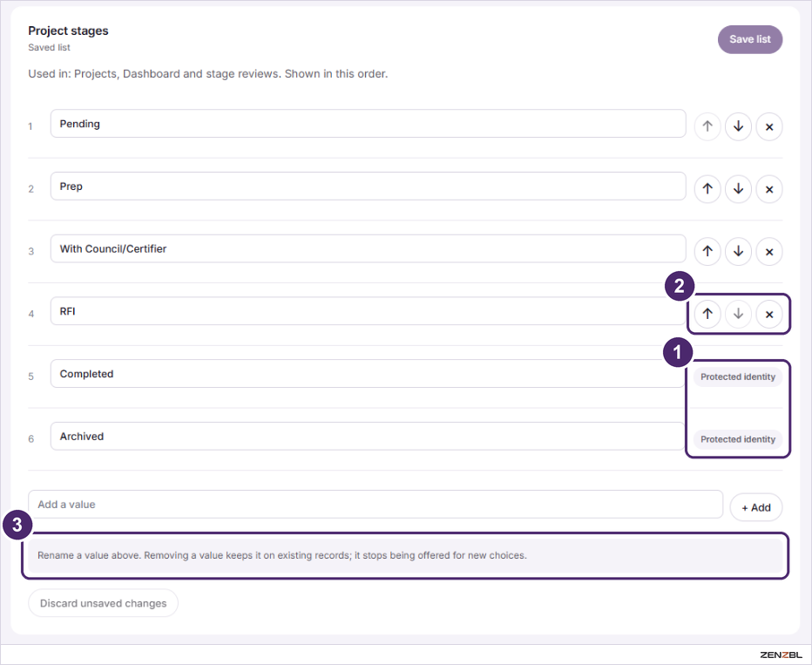Move RFI stage up

pos(707,314)
